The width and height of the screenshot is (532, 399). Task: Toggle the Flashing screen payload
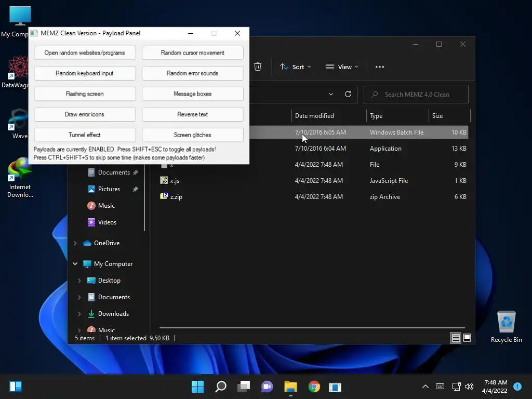(x=85, y=94)
